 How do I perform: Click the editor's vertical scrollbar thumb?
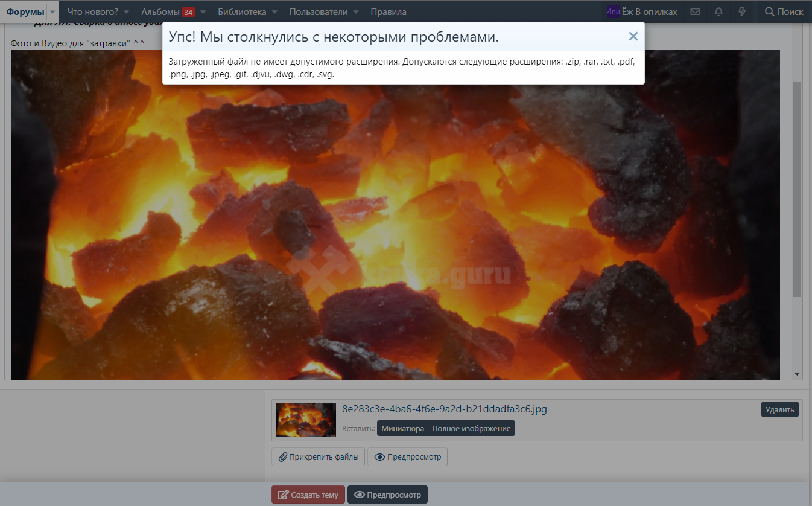(x=798, y=190)
